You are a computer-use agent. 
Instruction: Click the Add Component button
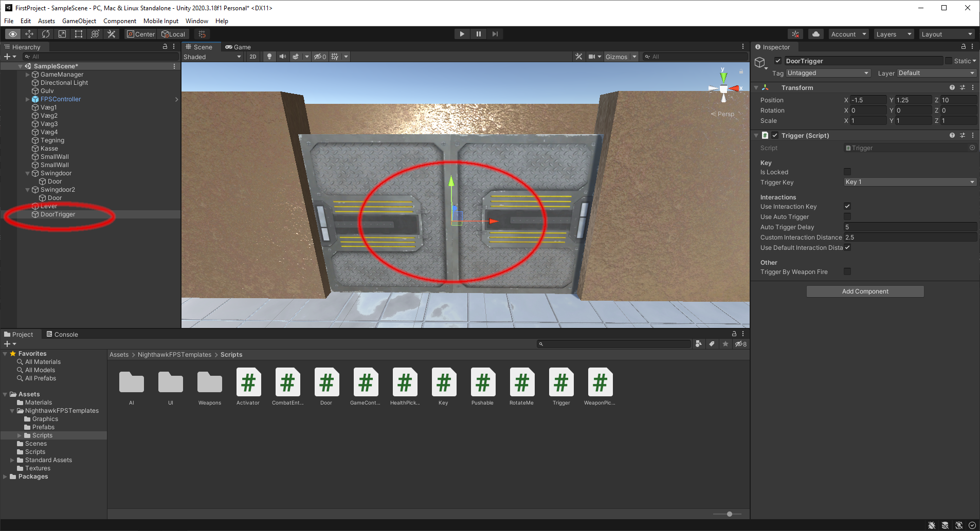pos(865,291)
